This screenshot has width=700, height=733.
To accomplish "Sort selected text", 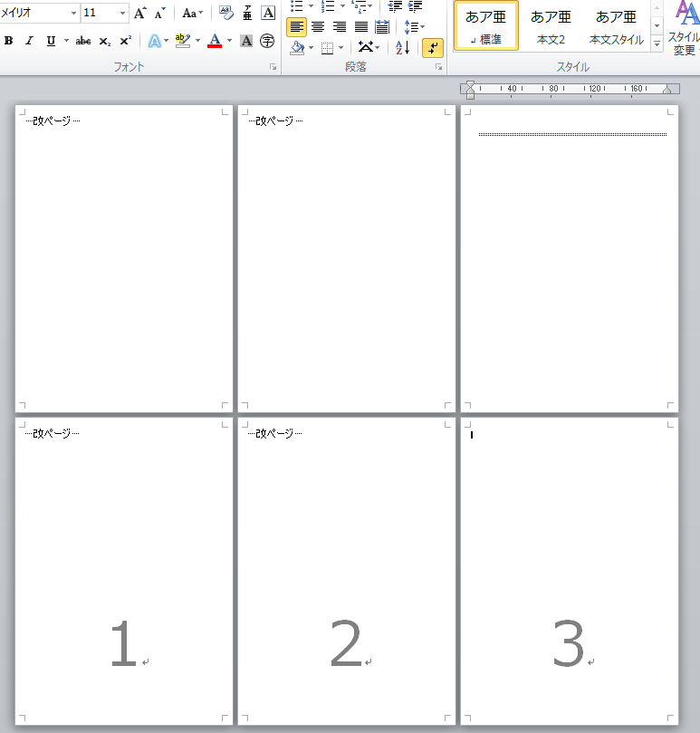I will pyautogui.click(x=402, y=48).
